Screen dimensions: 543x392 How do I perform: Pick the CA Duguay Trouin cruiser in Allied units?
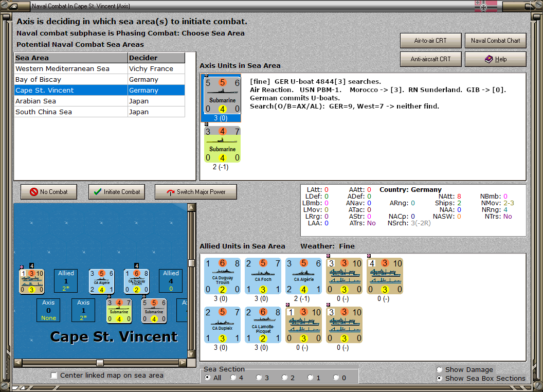click(222, 276)
